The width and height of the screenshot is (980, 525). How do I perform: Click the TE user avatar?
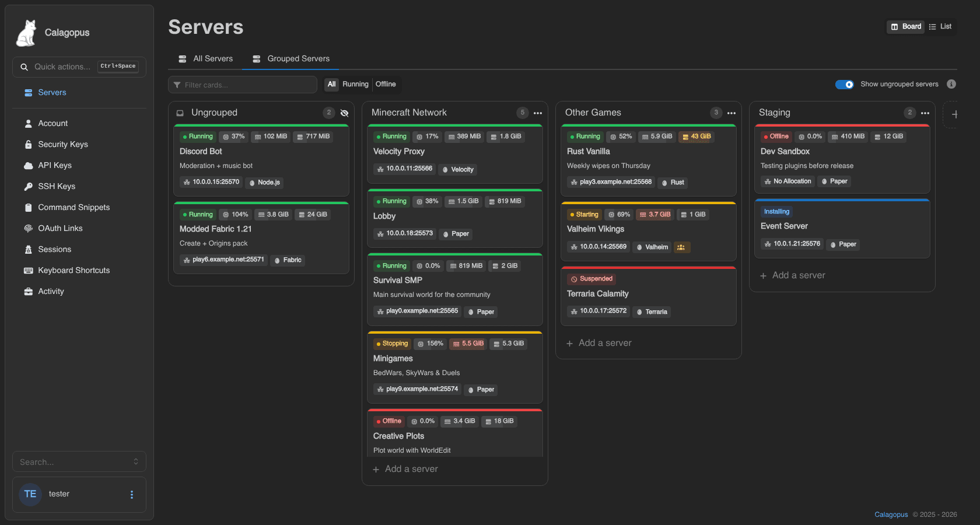pyautogui.click(x=30, y=494)
